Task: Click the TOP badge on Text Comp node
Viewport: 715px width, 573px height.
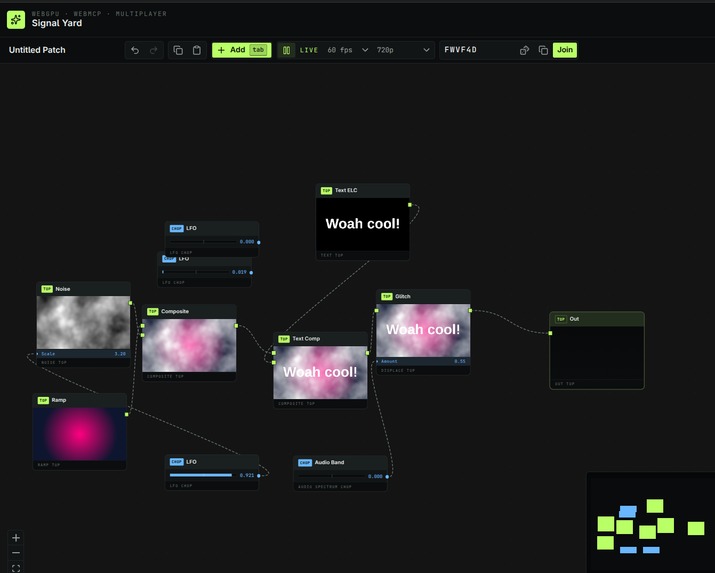Action: click(284, 339)
